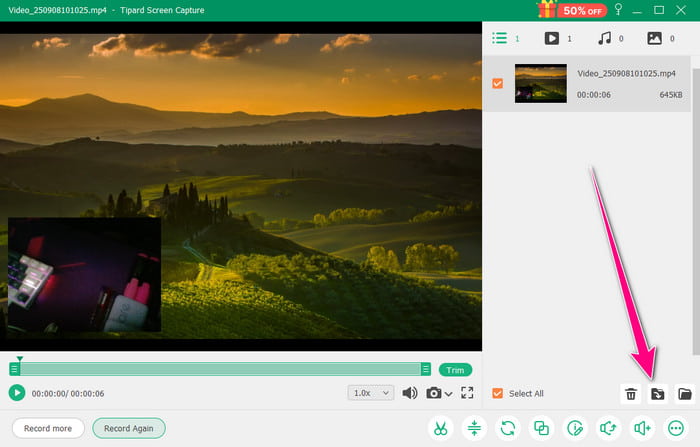The image size is (700, 447).
Task: Switch to the audio recordings tab
Action: 603,39
